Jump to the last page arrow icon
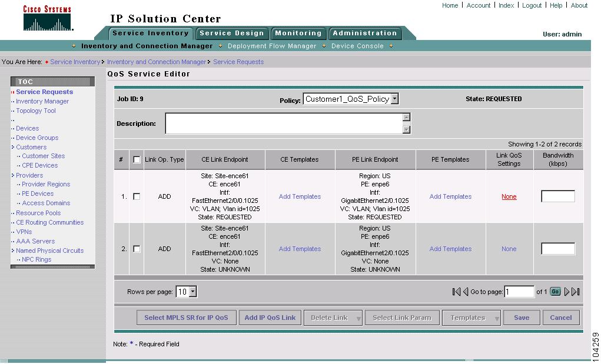 click(x=575, y=292)
